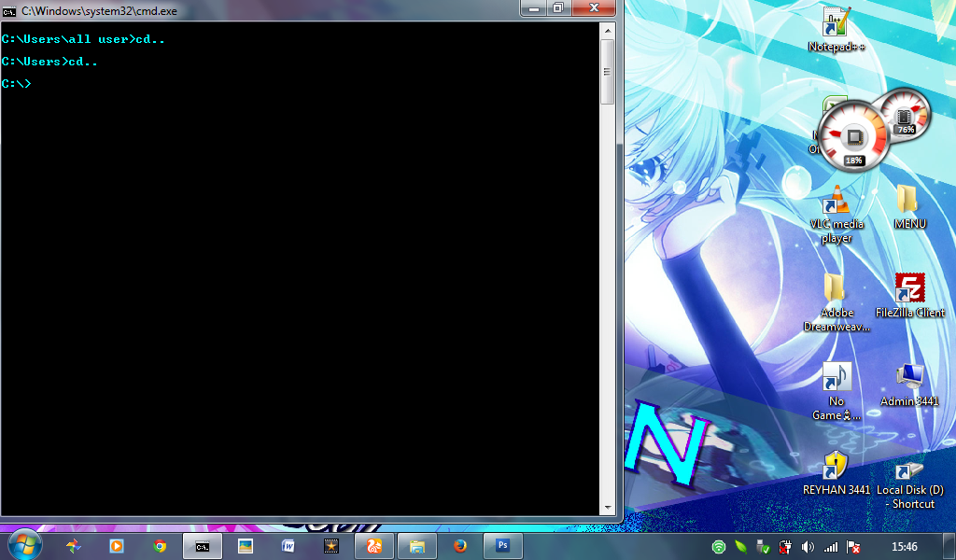Open the network signal bars tray icon
The image size is (956, 560).
tap(830, 547)
